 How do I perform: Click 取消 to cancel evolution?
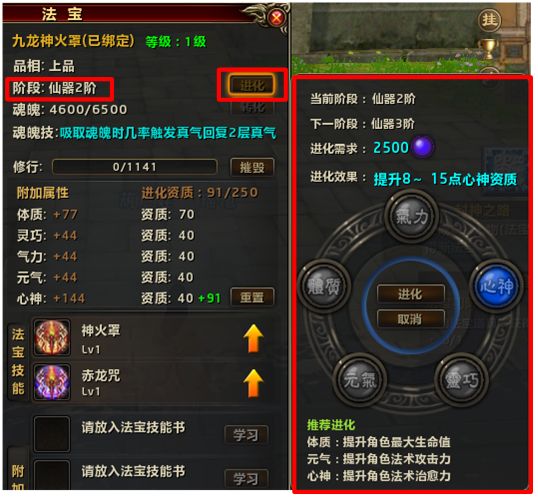pos(410,319)
